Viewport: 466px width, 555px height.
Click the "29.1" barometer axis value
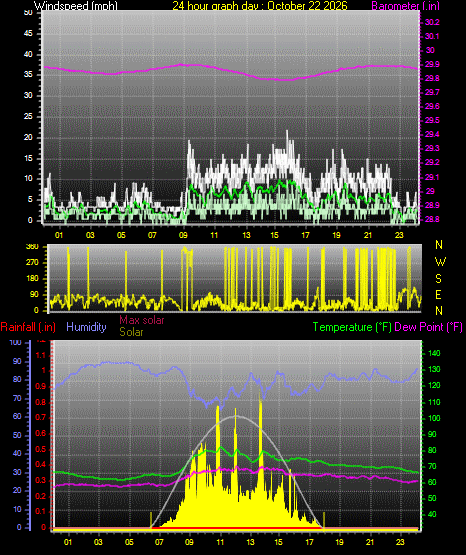(x=432, y=177)
